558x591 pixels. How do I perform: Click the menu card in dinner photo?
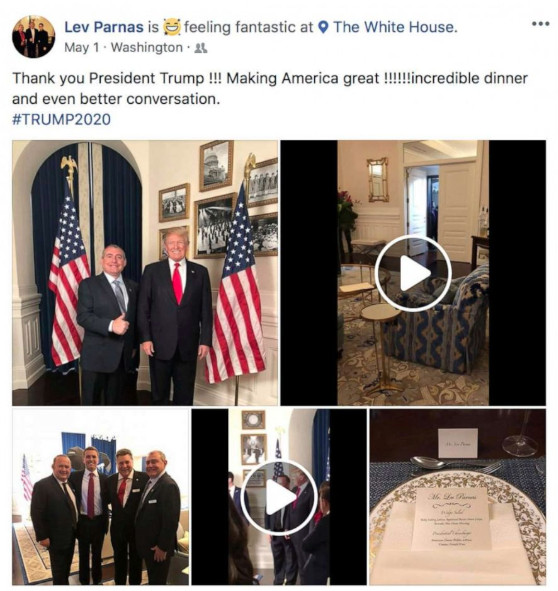pos(452,520)
